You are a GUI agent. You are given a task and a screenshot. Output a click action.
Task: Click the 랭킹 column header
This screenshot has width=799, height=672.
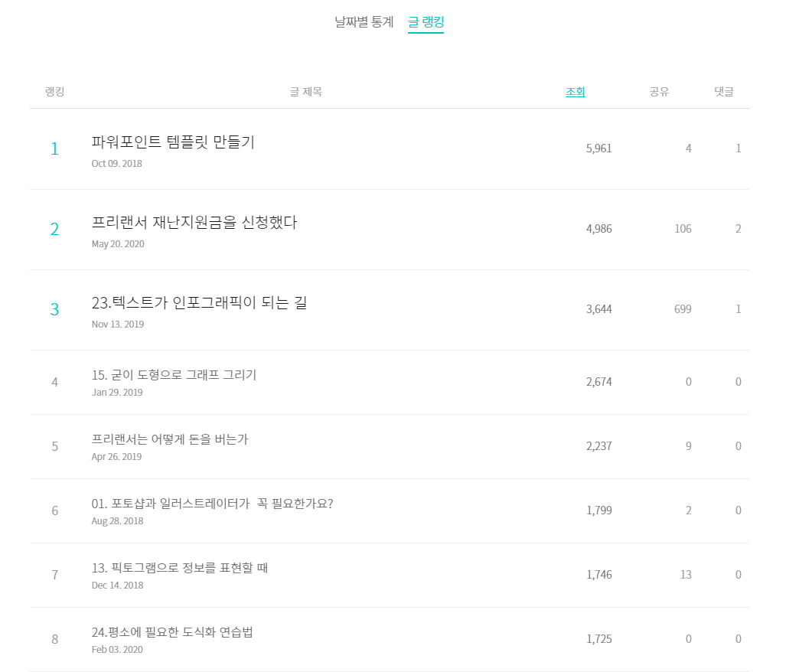[x=54, y=92]
